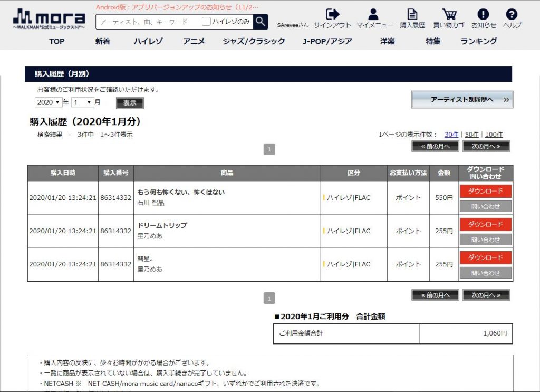Click the 購入日時 column header
The image size is (540, 392).
[x=63, y=173]
